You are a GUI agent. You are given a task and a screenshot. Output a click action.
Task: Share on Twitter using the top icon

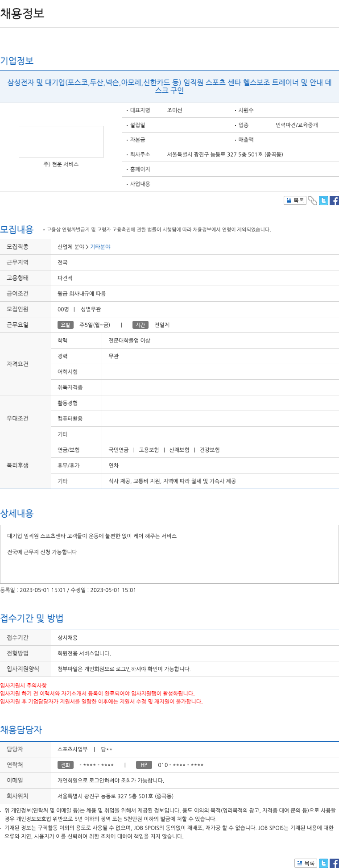323,201
